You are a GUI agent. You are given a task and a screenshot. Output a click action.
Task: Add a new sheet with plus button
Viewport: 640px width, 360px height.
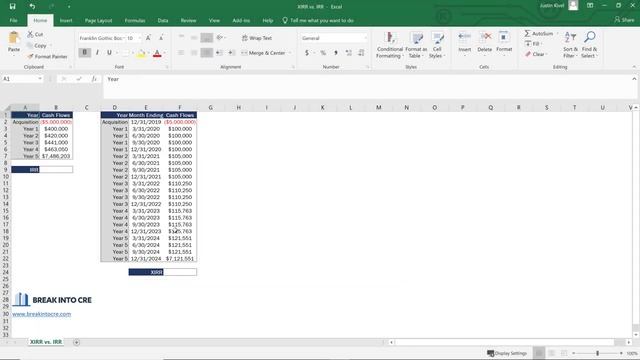[76, 342]
